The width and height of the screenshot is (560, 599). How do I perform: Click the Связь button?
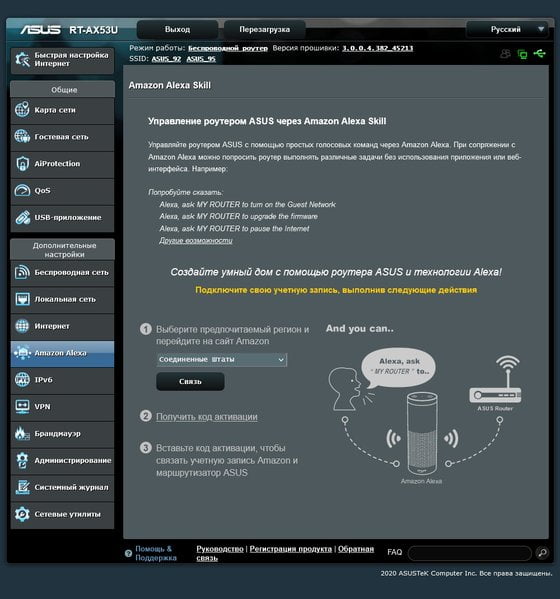[190, 381]
